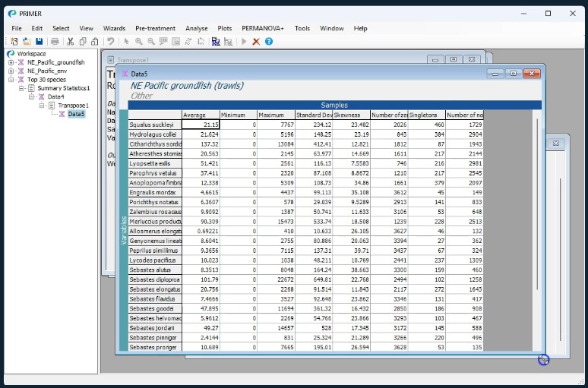Click the Open file toolbar icon
The image size is (588, 388).
[x=27, y=42]
